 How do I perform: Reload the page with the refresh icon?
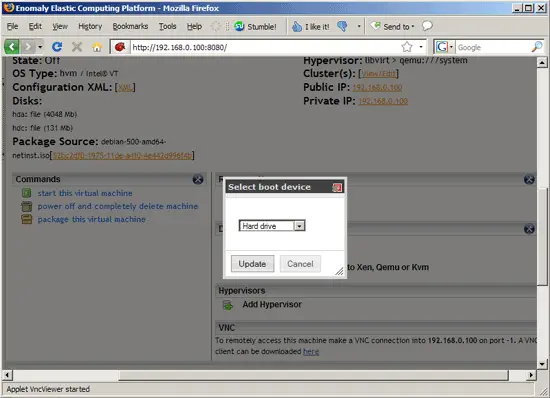click(x=57, y=47)
